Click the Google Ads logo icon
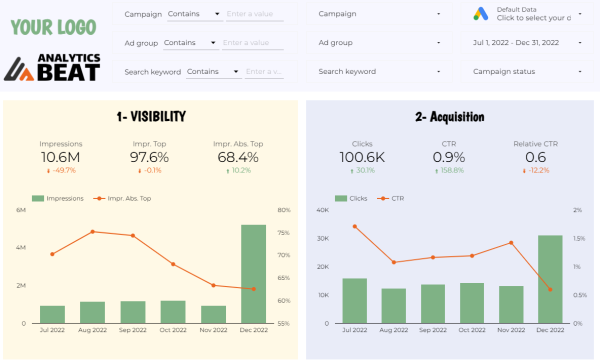The width and height of the screenshot is (600, 364). (x=481, y=14)
